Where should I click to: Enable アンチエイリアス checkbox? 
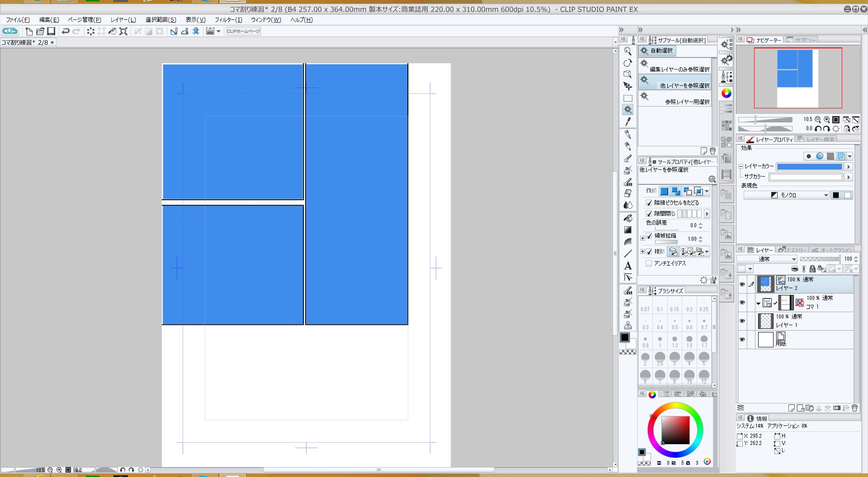(x=649, y=263)
